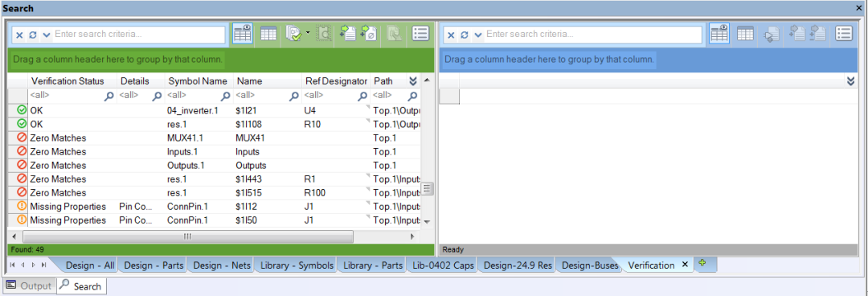Switch to Design - Nets tab

[x=222, y=265]
